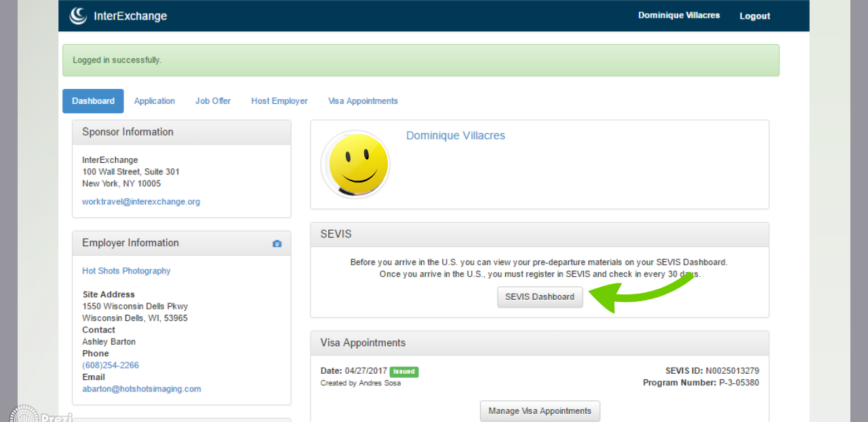The image size is (868, 422).
Task: Select the Host Employer tab
Action: 279,101
